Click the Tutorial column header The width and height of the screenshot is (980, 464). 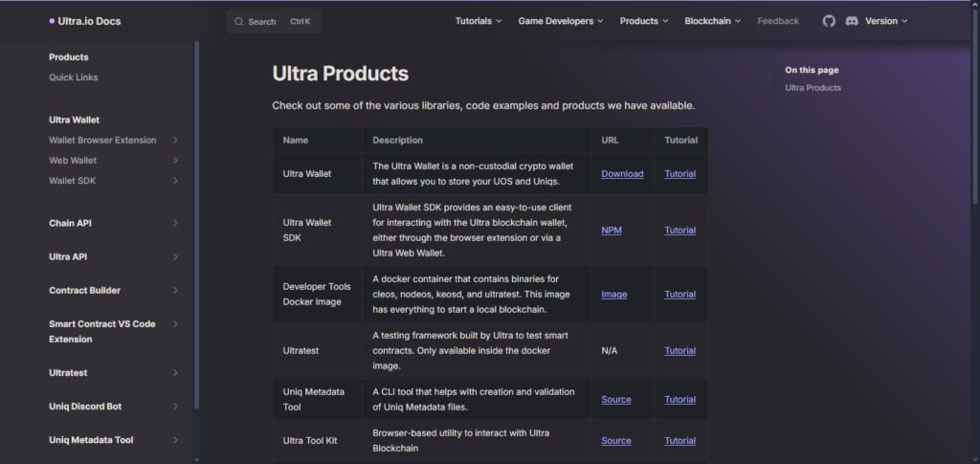[x=680, y=140]
